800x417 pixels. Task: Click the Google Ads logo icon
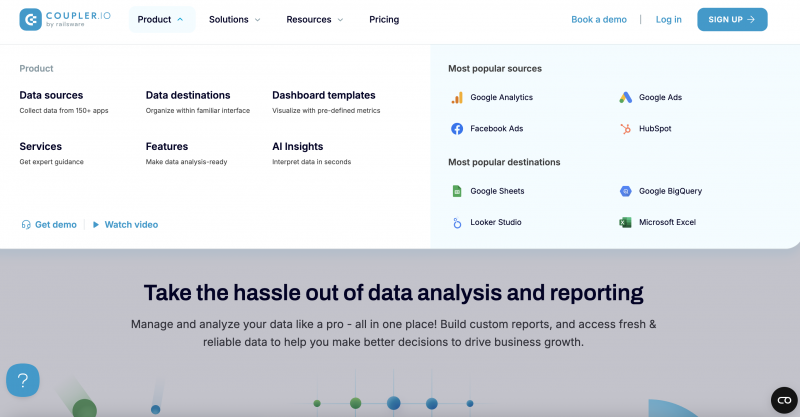pyautogui.click(x=625, y=98)
